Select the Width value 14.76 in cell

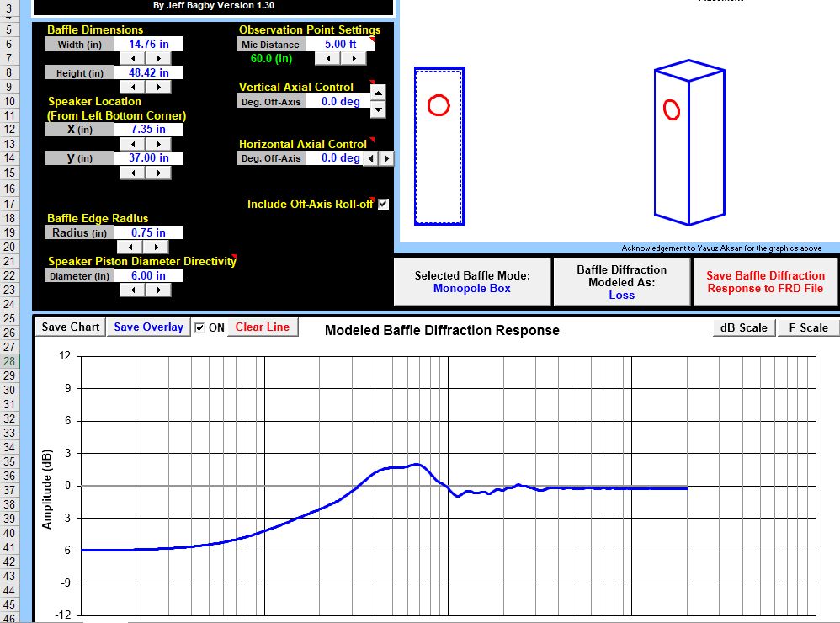point(148,44)
